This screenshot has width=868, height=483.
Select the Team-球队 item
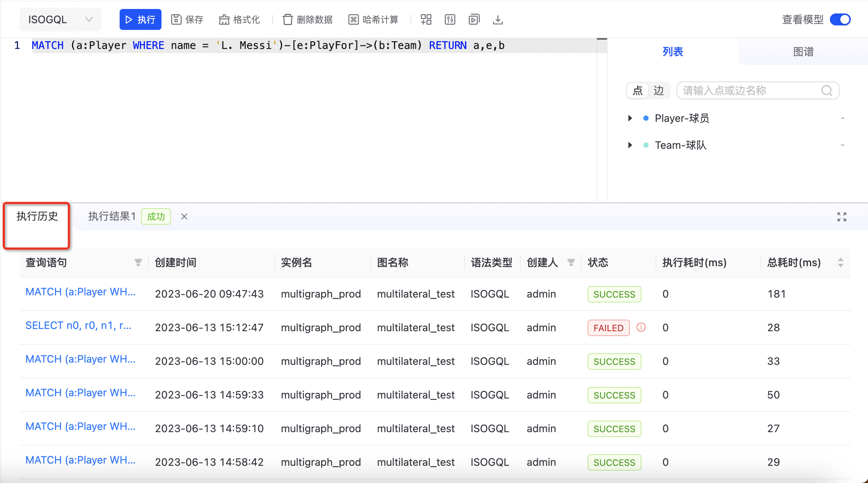(680, 145)
